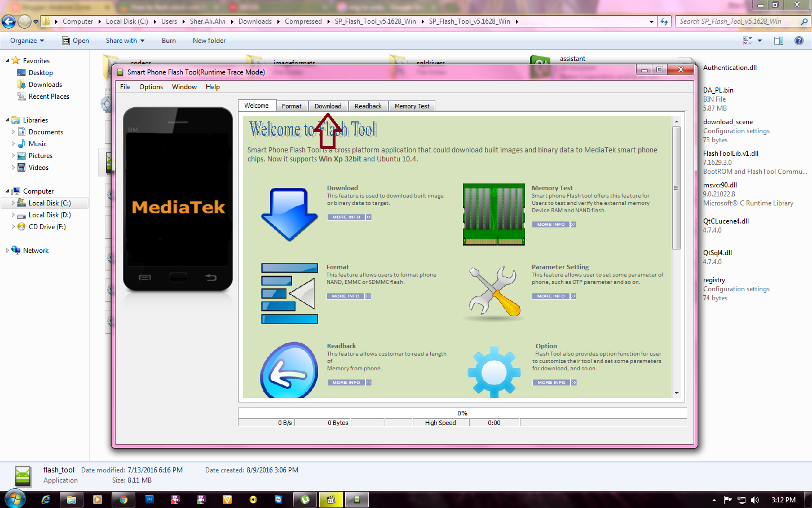The height and width of the screenshot is (508, 812).
Task: Collapse the Favorites group in navigation pane
Action: tap(7, 61)
